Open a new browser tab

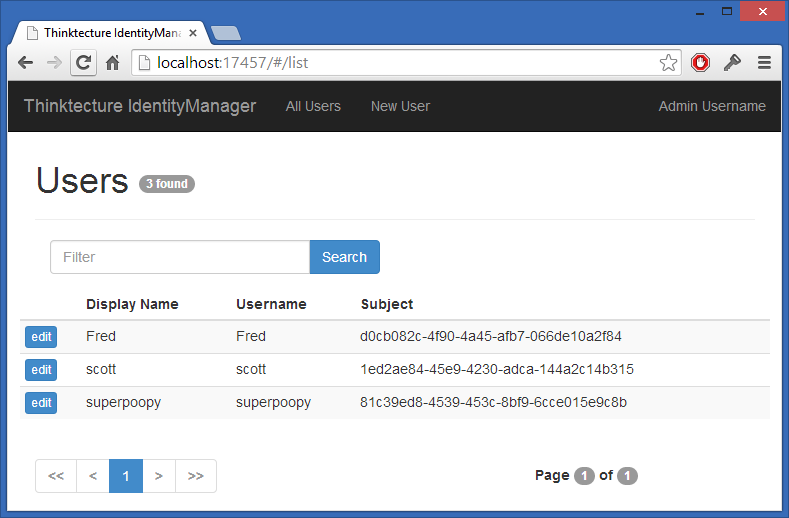click(225, 33)
